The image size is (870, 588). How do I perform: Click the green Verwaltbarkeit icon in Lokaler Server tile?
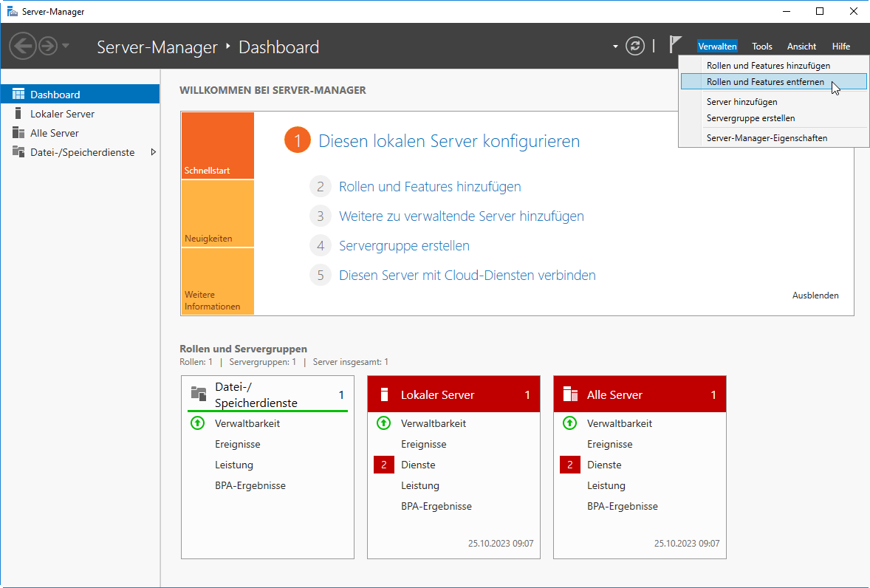point(383,423)
